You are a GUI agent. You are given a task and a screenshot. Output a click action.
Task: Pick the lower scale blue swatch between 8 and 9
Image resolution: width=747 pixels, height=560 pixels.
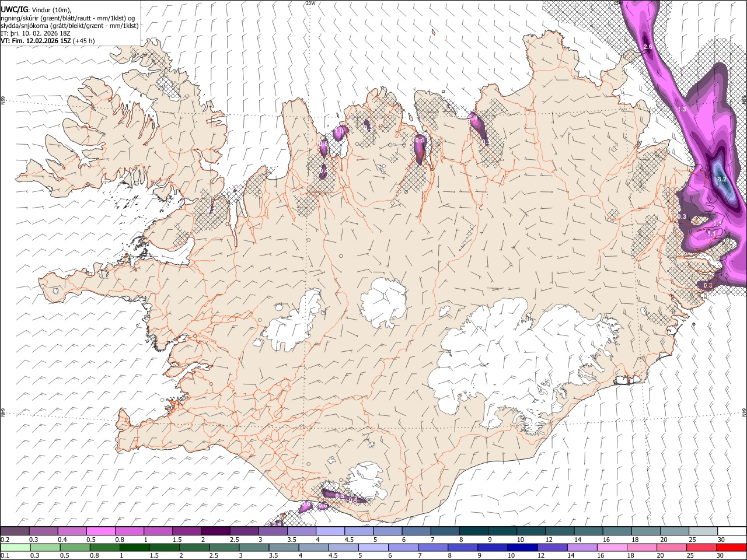click(x=463, y=547)
